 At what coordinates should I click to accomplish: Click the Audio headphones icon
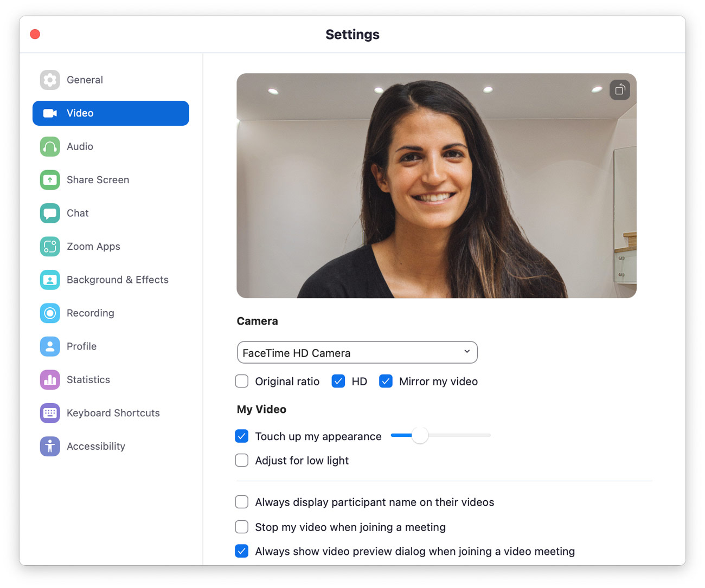(50, 146)
